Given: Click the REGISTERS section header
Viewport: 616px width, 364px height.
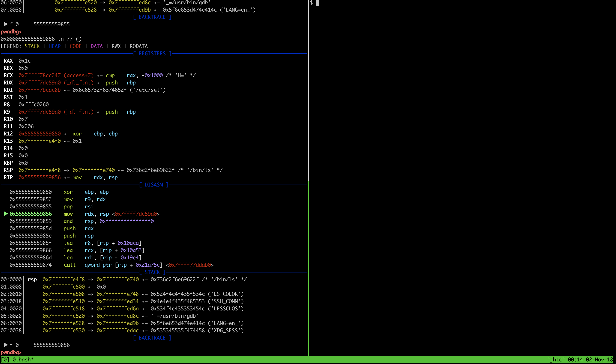Looking at the screenshot, I should (152, 53).
